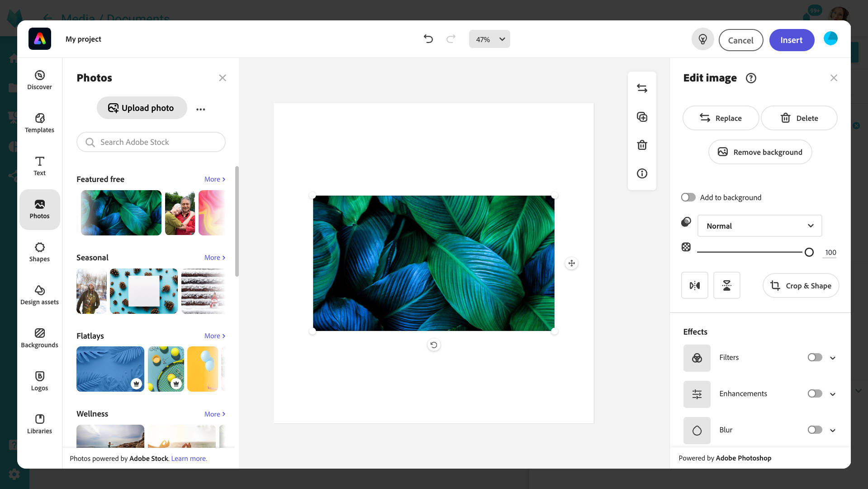Enable Add to background toggle
This screenshot has height=489, width=868.
point(688,197)
